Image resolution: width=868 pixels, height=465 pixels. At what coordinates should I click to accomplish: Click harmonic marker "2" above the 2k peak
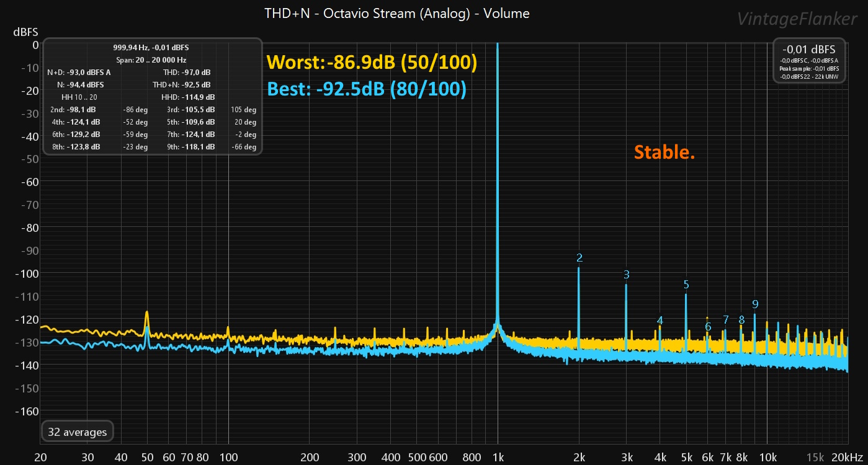579,258
